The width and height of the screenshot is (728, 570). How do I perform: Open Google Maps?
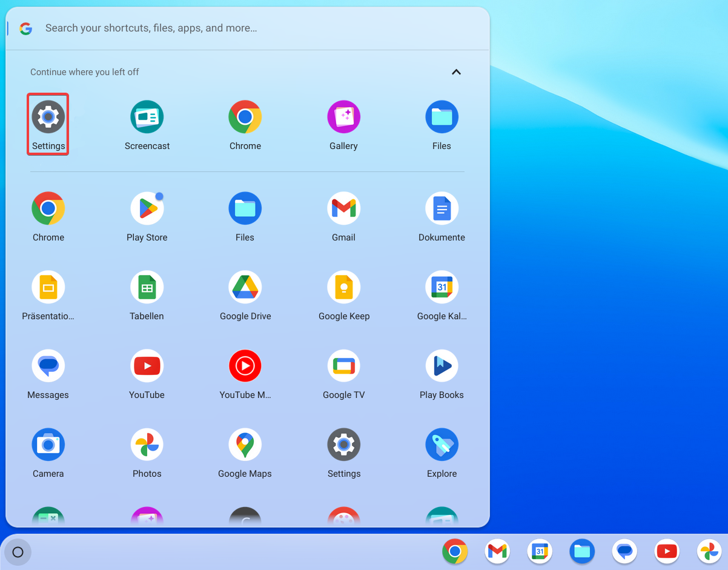point(245,453)
